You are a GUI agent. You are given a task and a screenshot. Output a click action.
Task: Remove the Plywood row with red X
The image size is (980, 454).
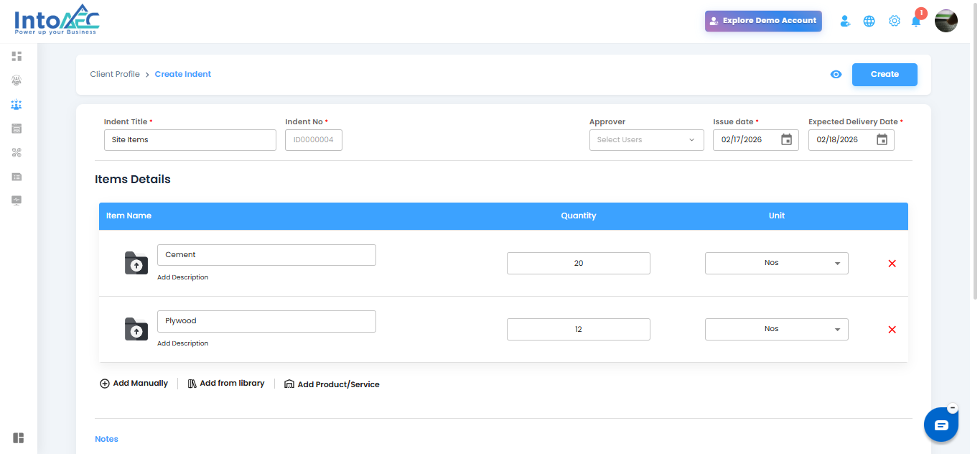point(892,330)
